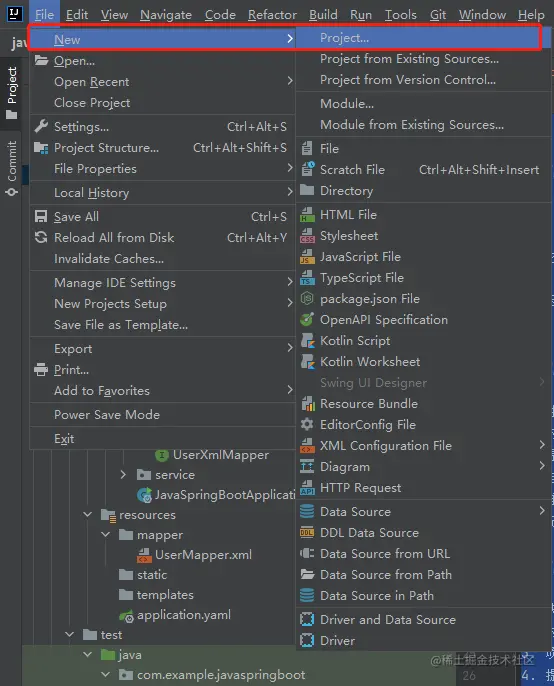Screen dimensions: 554x686
Task: Click the Settings wrench icon
Action: pos(41,126)
